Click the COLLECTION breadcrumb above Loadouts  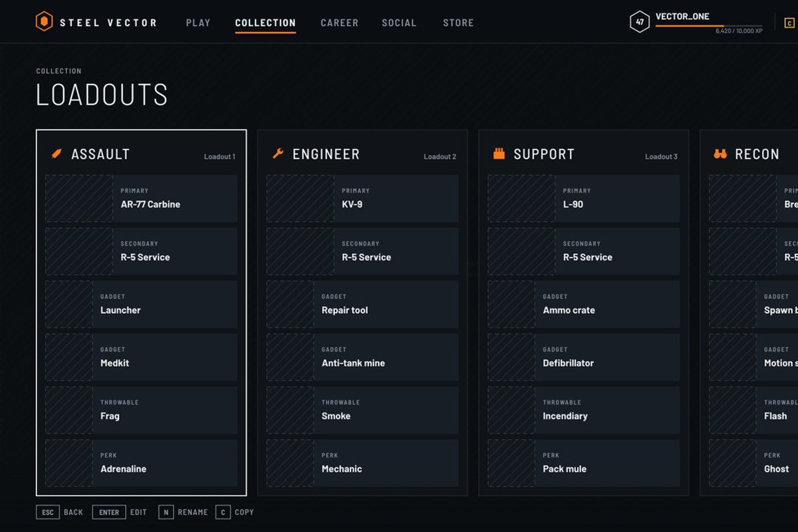[59, 71]
